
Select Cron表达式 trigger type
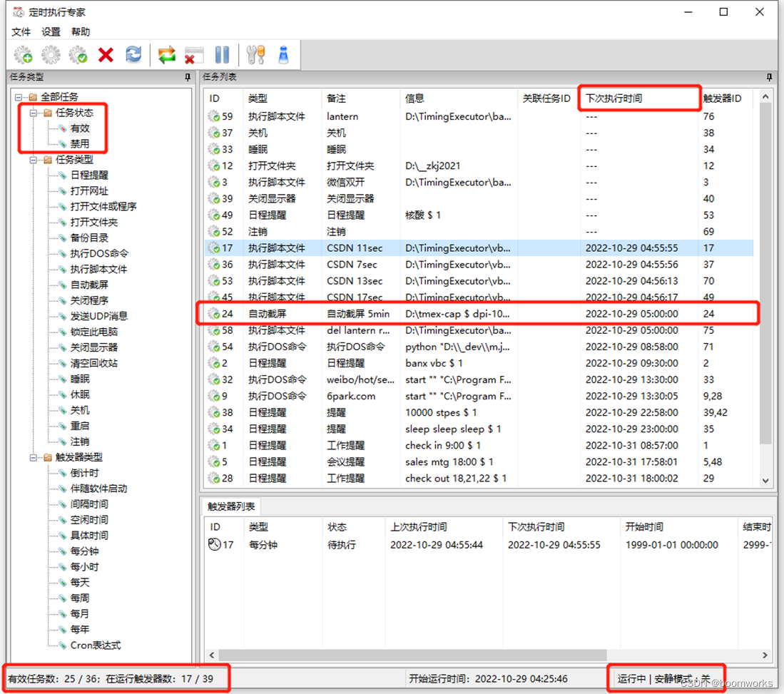(x=96, y=645)
